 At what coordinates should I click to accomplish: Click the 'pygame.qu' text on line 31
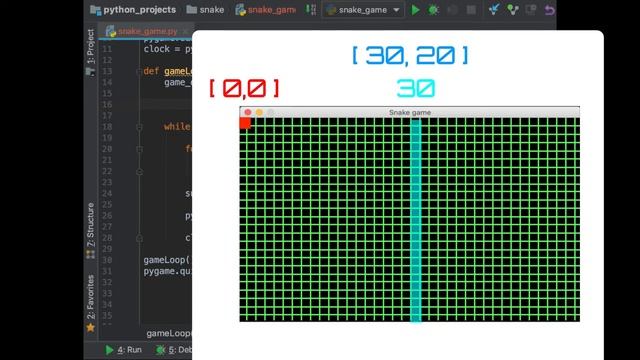tap(167, 271)
